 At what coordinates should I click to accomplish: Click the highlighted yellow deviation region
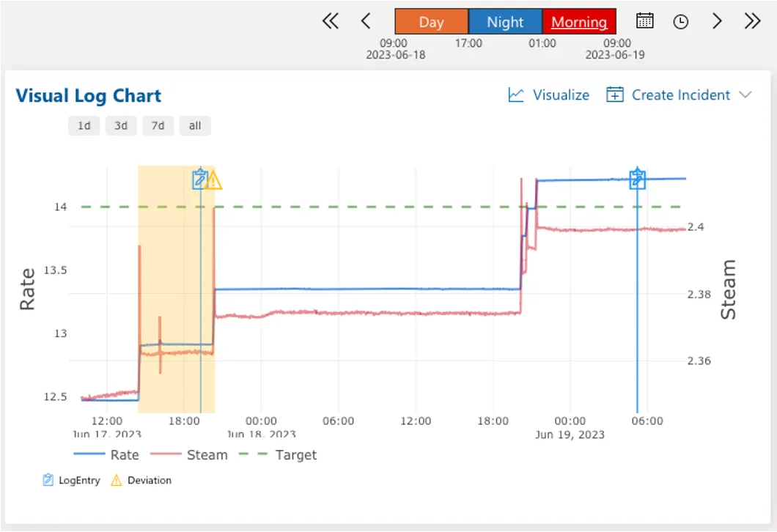176,289
